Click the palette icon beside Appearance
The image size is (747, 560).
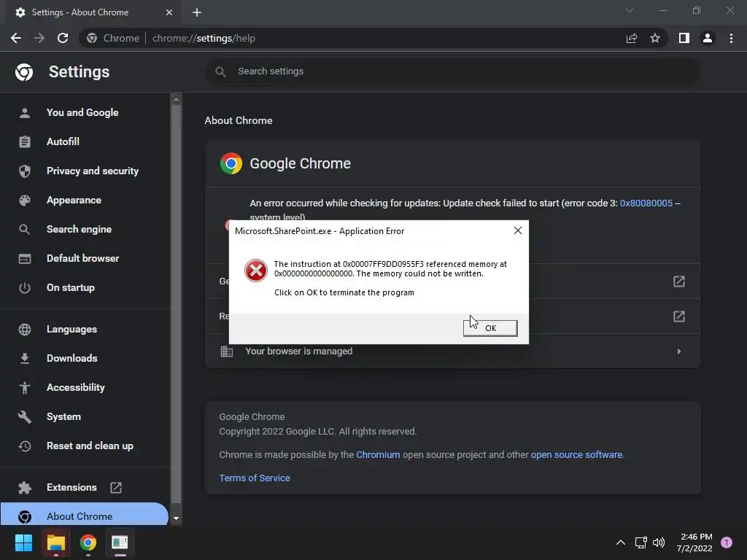[x=25, y=201]
